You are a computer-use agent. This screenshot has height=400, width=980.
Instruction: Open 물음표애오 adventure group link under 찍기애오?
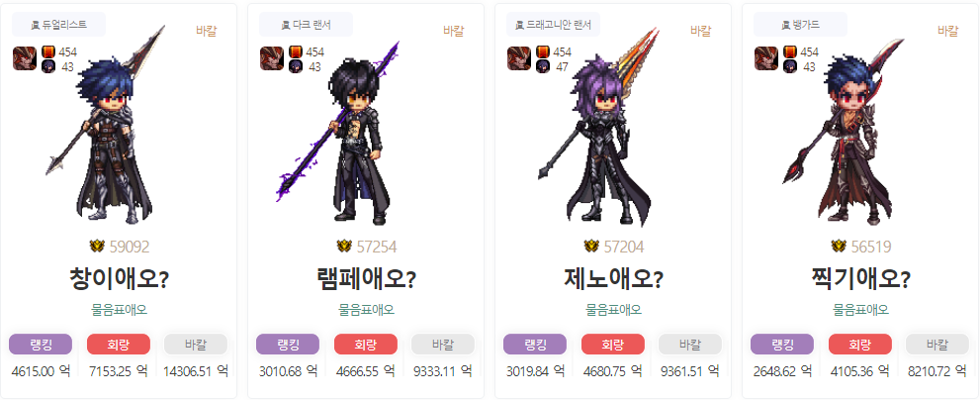pos(860,309)
